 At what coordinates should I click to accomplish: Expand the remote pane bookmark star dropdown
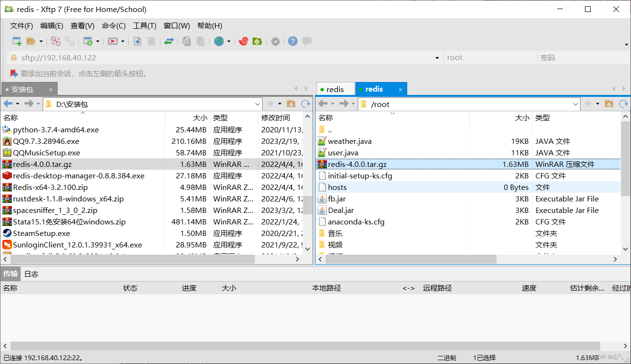[598, 104]
